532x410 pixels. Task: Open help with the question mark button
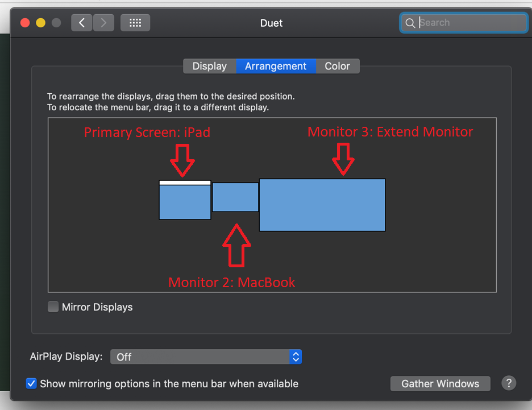509,383
